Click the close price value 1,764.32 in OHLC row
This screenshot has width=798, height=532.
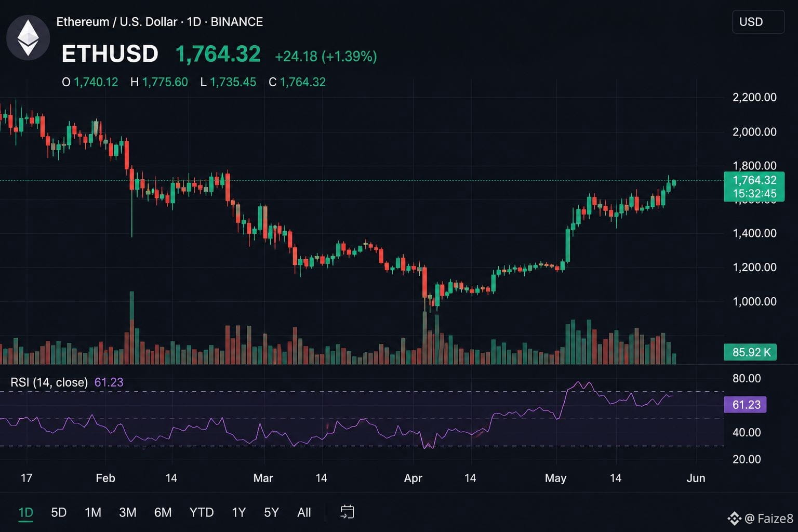click(x=302, y=82)
